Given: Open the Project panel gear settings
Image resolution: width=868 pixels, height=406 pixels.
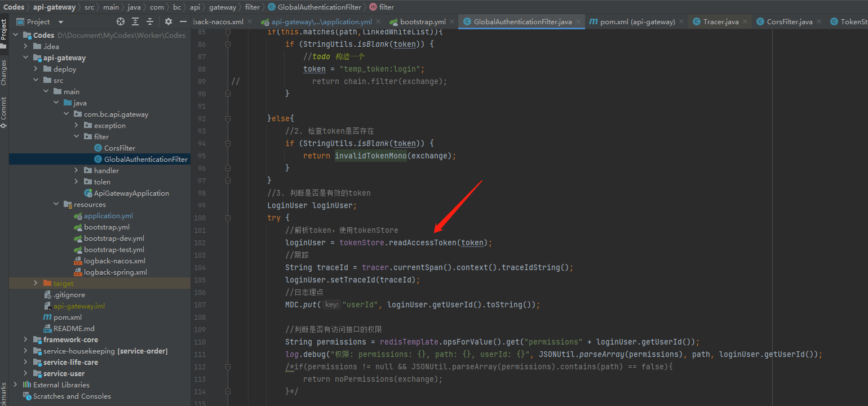Looking at the screenshot, I should [168, 21].
